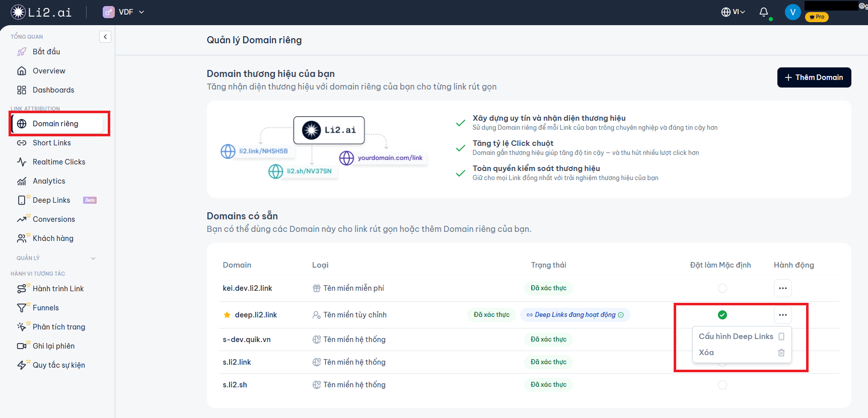Open the notifications bell

[764, 12]
